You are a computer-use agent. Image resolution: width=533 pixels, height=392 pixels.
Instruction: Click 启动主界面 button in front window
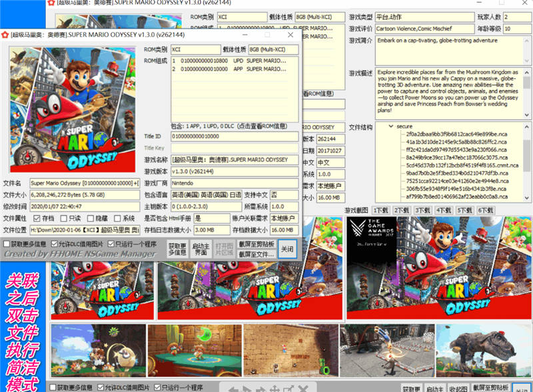[201, 249]
